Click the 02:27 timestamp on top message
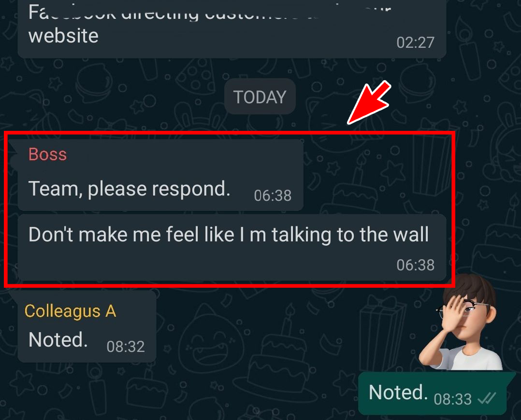 pos(415,42)
